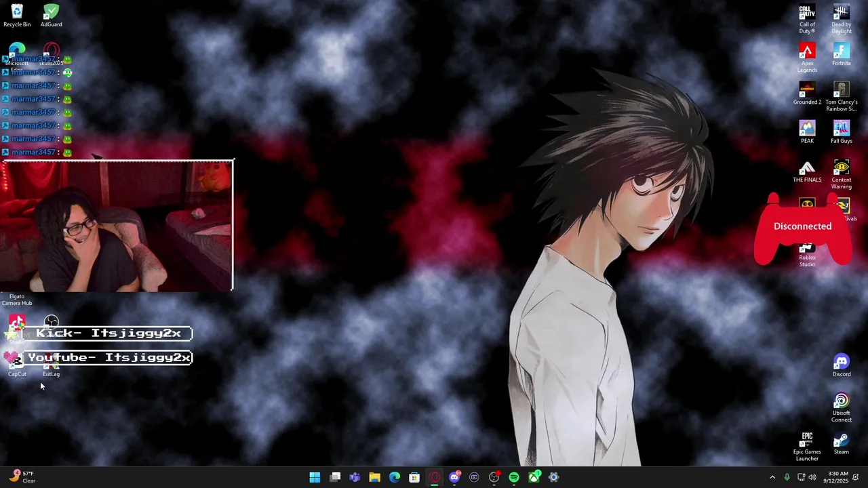Viewport: 868px width, 488px height.
Task: Open the Windows Start menu
Action: (x=315, y=477)
